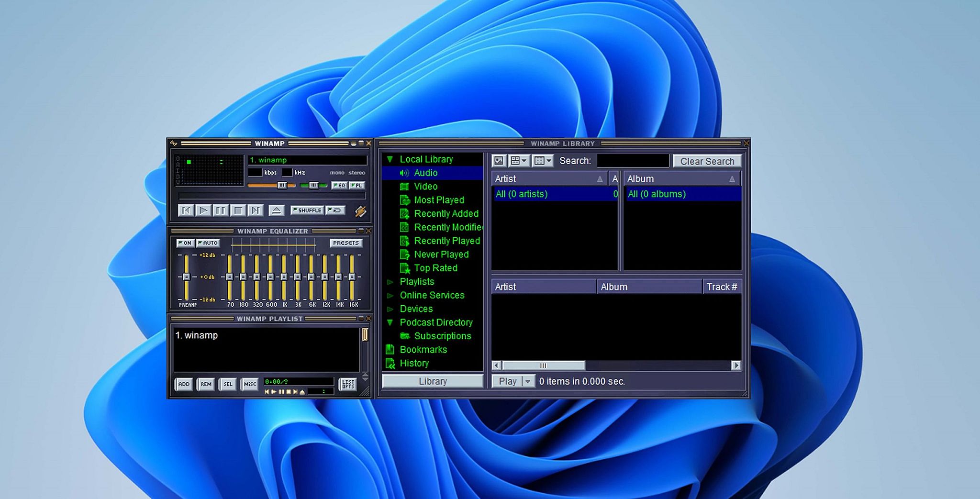Click the mini Eject button in the playlist
980x499 pixels.
coord(302,392)
